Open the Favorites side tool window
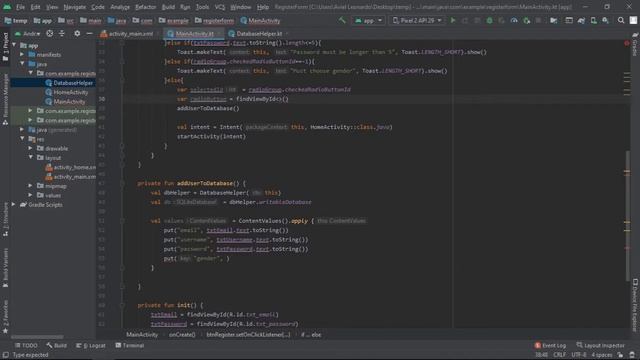Screen dimensions: 640x360 [x=5, y=316]
